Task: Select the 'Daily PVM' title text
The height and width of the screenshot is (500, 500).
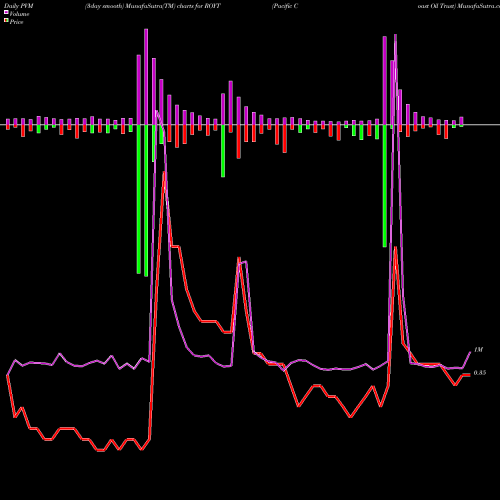Action: pos(19,6)
